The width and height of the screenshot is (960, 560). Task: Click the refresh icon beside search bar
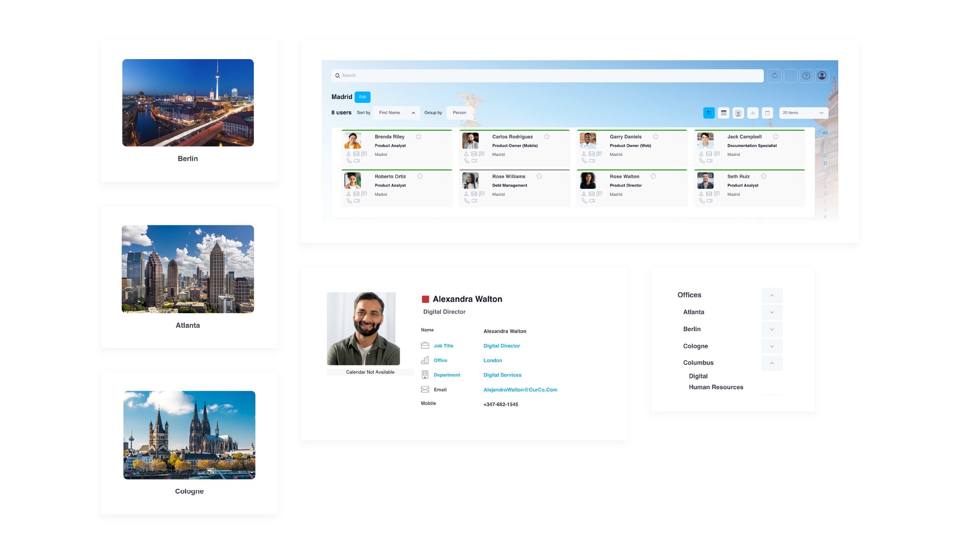pyautogui.click(x=775, y=76)
